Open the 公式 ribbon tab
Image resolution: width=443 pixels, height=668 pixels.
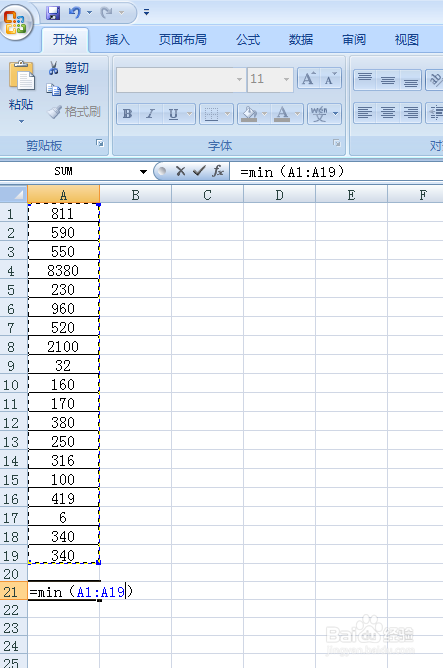click(x=248, y=40)
